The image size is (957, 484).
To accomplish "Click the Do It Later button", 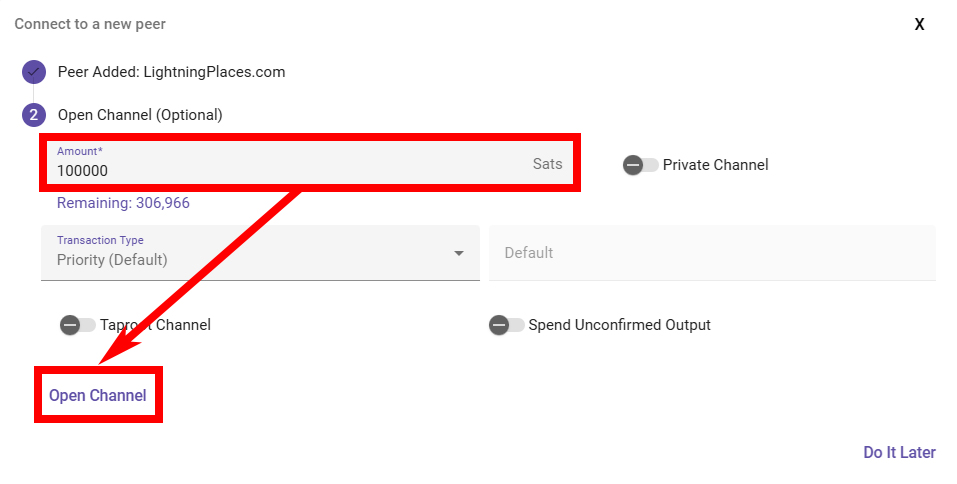I will (x=899, y=452).
